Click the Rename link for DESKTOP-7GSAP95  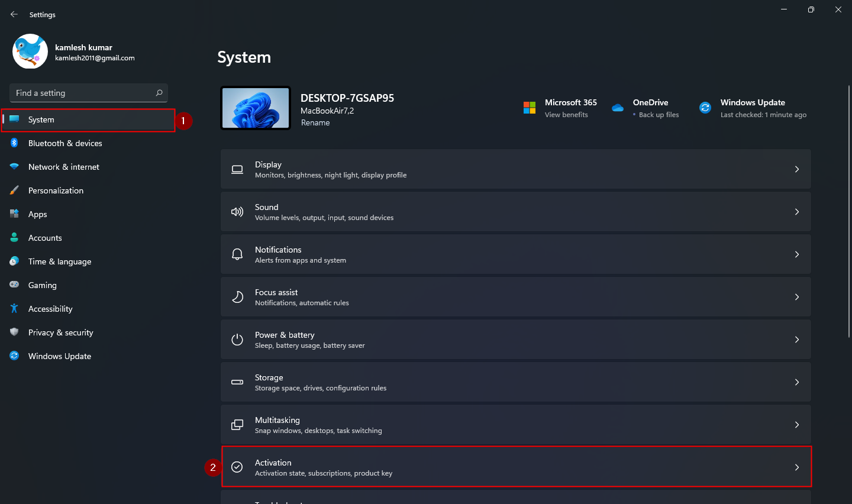pos(315,122)
